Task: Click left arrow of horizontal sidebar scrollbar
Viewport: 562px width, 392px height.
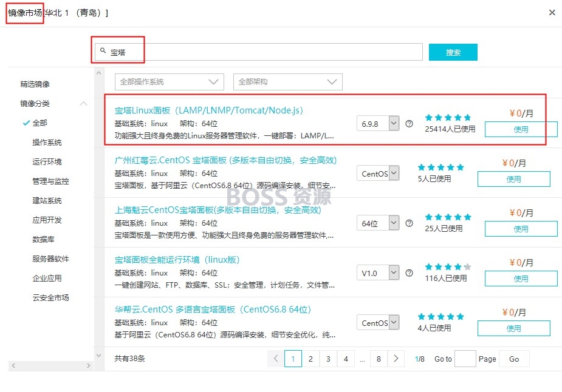Action: pyautogui.click(x=13, y=365)
